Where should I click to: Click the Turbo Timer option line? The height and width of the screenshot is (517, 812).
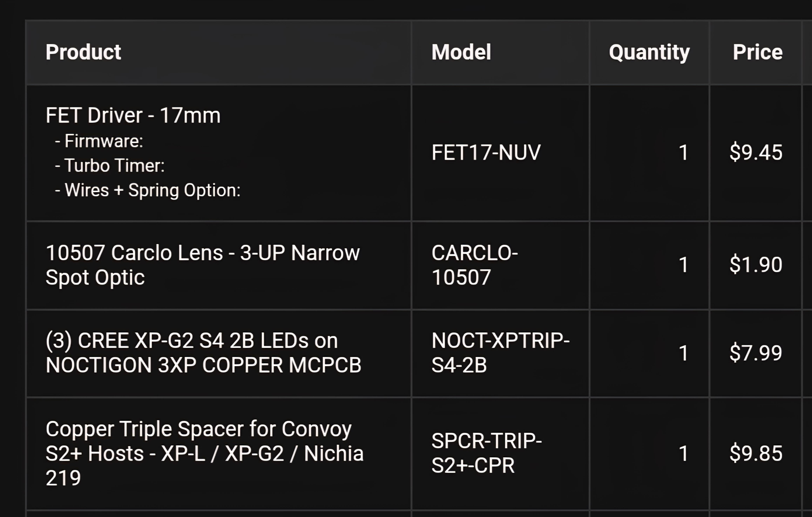(114, 166)
